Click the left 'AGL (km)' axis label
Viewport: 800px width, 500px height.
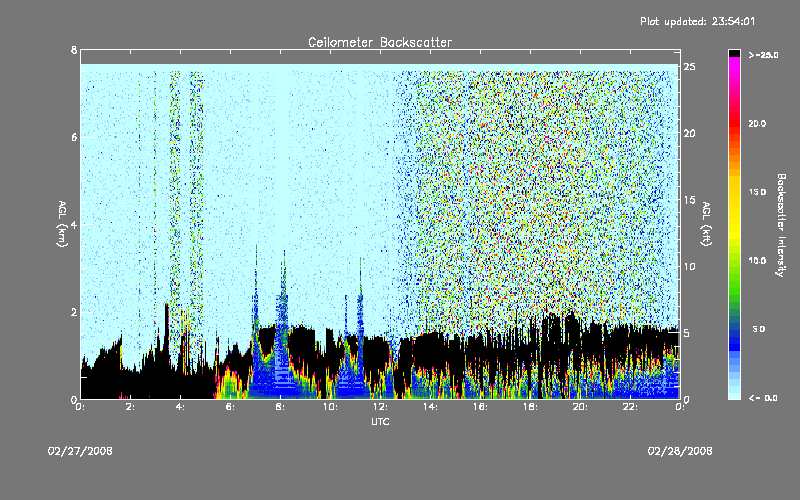click(62, 224)
